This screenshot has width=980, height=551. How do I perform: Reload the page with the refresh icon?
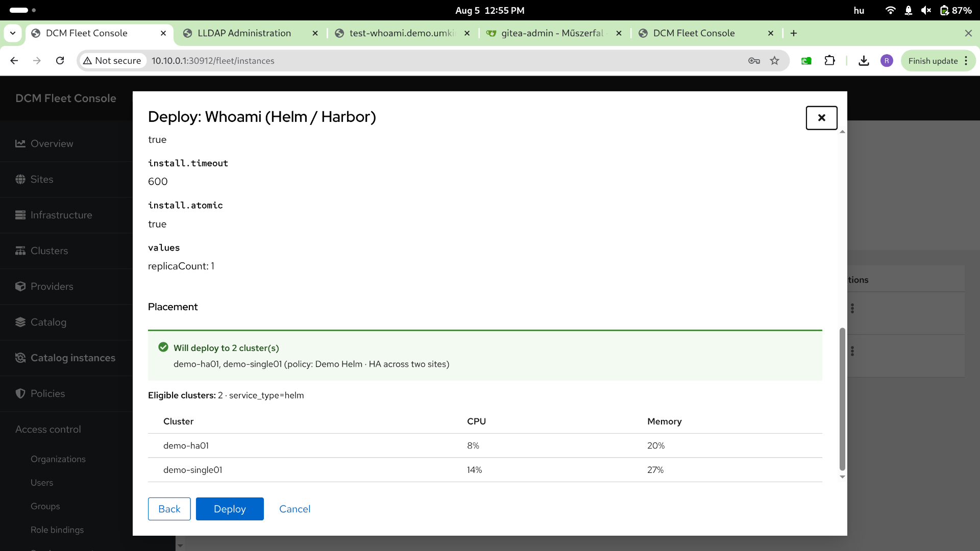[x=60, y=61]
